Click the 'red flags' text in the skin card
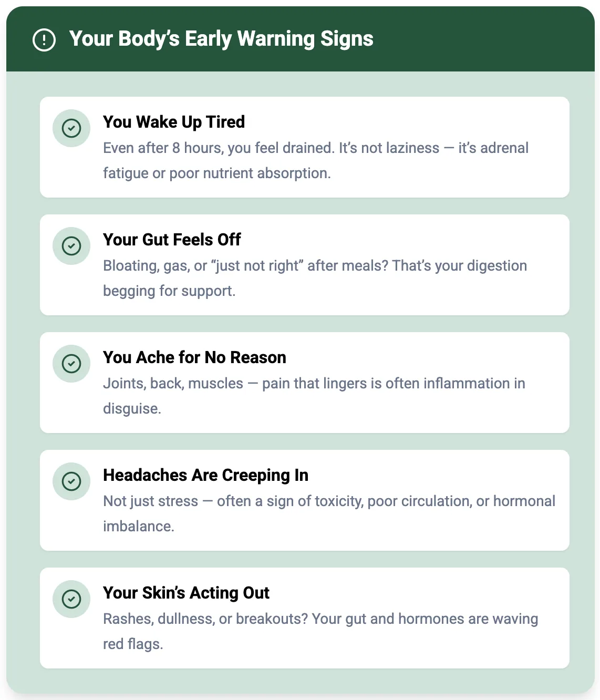The width and height of the screenshot is (600, 700). [x=132, y=644]
